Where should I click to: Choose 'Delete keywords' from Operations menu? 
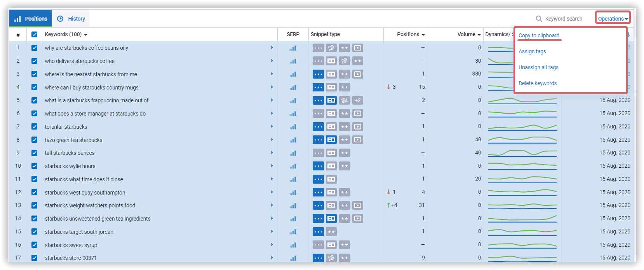[x=538, y=83]
